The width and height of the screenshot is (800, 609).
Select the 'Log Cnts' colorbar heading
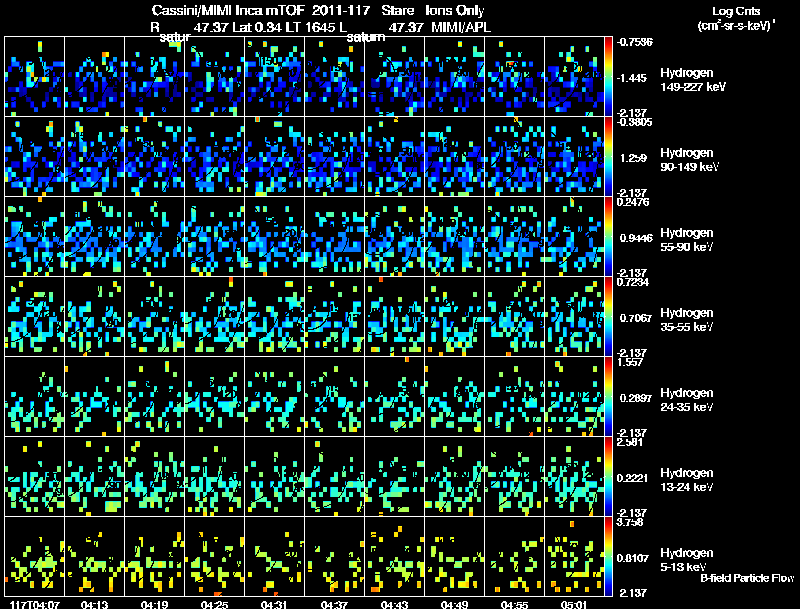point(736,11)
